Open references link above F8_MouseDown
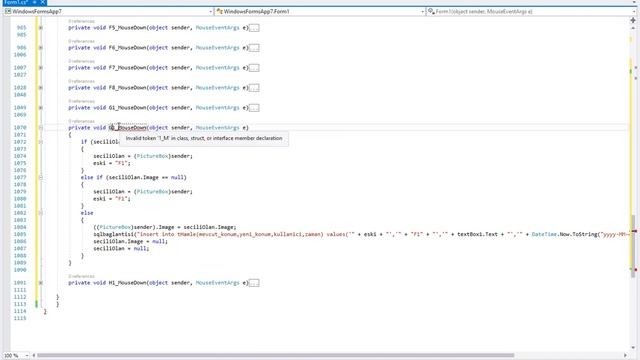 (x=81, y=81)
